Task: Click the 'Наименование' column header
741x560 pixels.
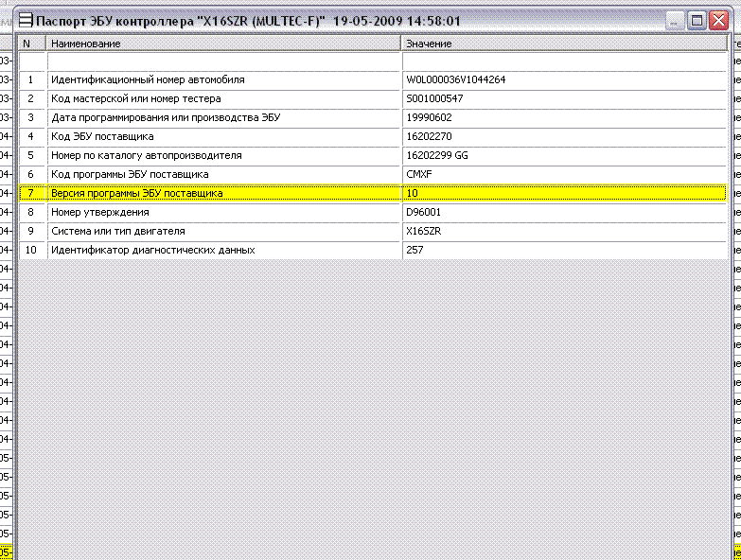Action: coord(223,44)
